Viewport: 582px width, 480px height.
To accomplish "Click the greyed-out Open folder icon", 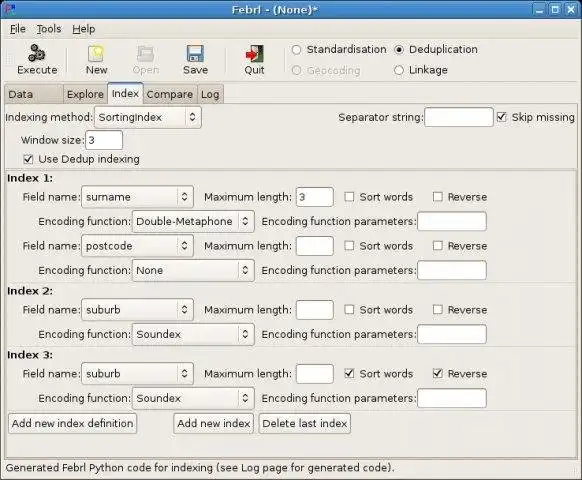I will [146, 53].
